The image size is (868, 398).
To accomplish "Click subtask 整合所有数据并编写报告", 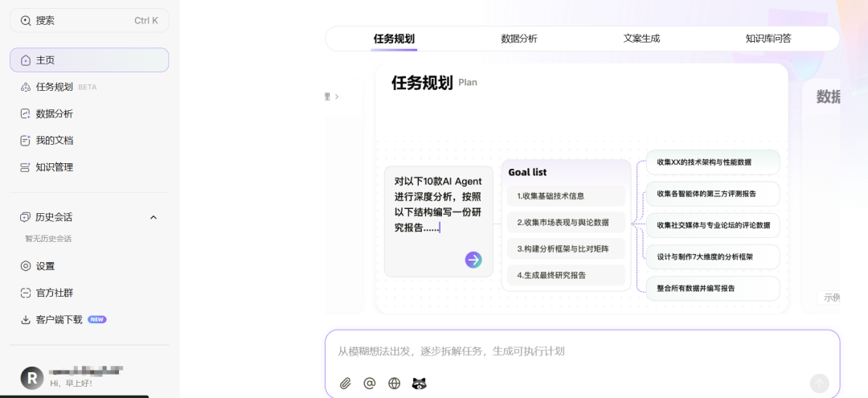I will (713, 289).
